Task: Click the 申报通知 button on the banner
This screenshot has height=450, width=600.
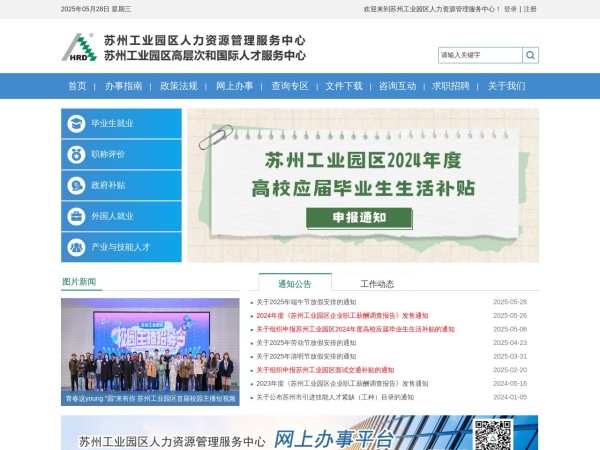Action: (359, 218)
